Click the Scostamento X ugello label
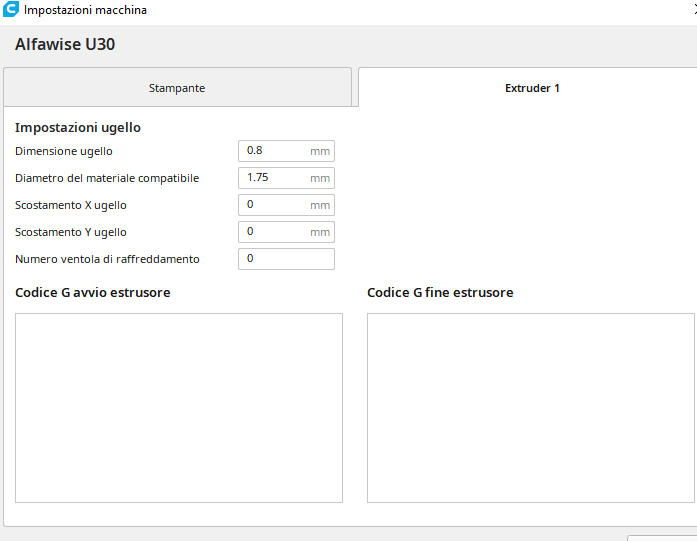 coord(71,205)
